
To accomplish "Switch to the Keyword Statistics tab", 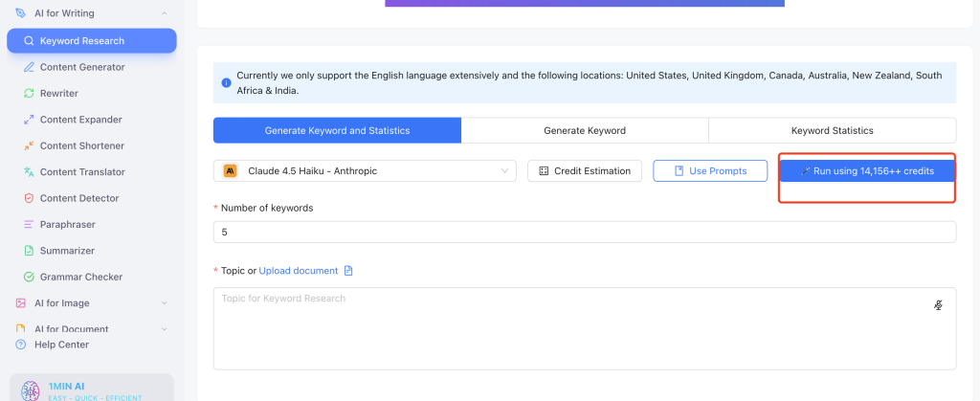I will pyautogui.click(x=832, y=130).
